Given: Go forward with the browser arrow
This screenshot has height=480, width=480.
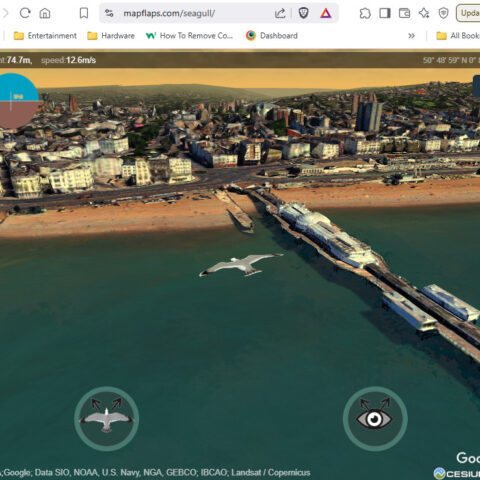Looking at the screenshot, I should click(5, 13).
